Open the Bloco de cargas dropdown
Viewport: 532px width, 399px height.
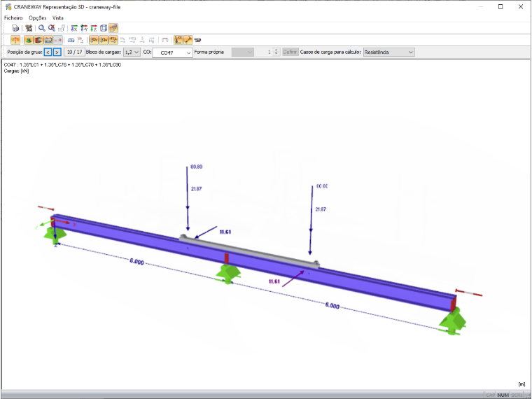[132, 52]
